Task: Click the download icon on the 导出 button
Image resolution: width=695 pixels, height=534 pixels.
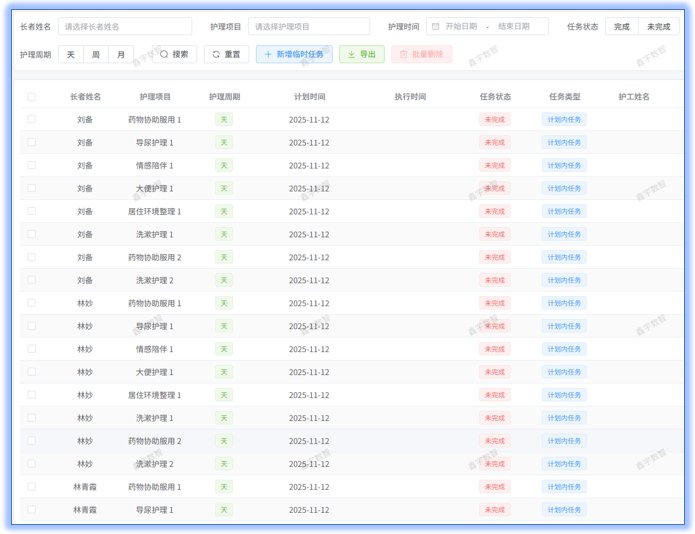Action: coord(351,55)
